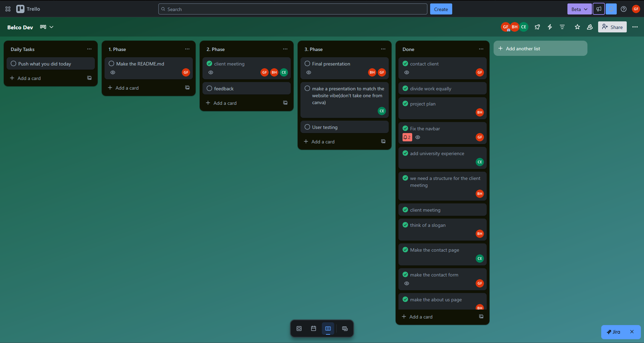Click the Trello logo
This screenshot has height=343, width=644.
(28, 9)
